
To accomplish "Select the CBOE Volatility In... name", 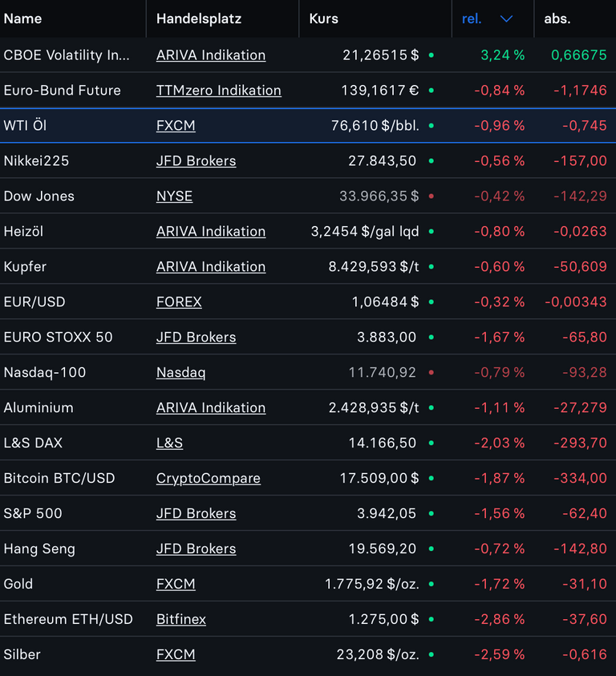I will (x=67, y=55).
